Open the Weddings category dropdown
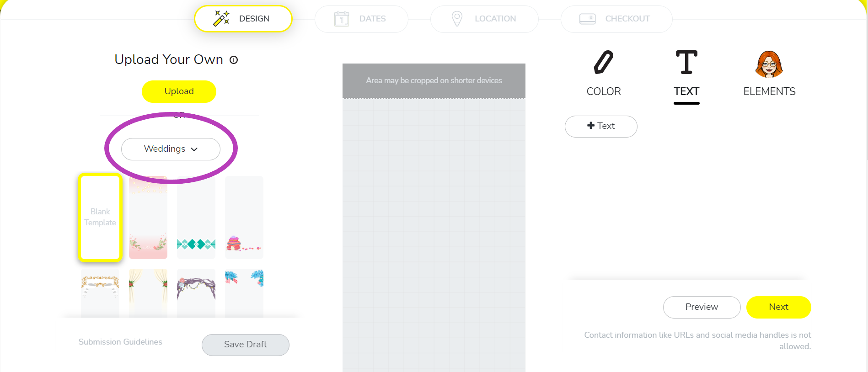Viewport: 868px width, 372px height. tap(171, 149)
